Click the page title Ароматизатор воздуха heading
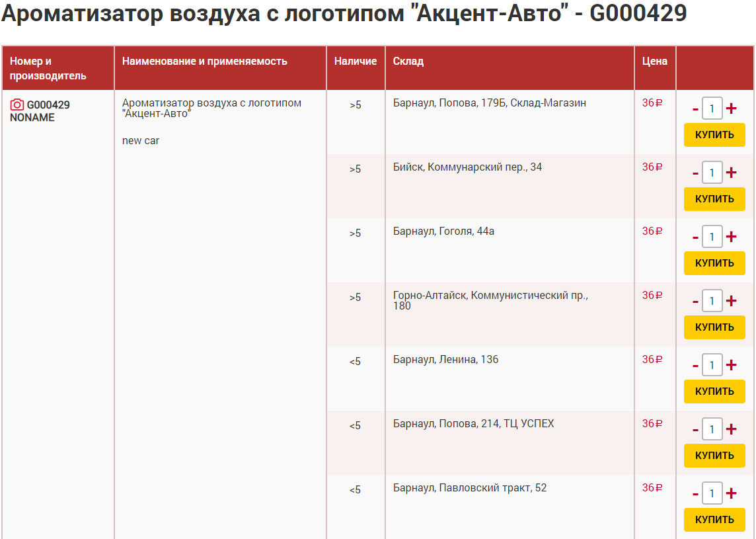Viewport: 756px width, 539px height. pyautogui.click(x=344, y=13)
